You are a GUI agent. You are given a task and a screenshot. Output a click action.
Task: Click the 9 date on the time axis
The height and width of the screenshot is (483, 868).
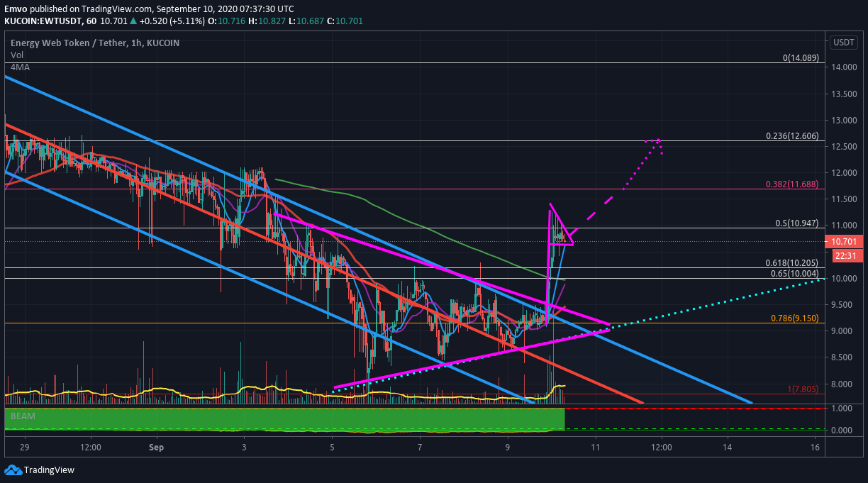point(508,448)
